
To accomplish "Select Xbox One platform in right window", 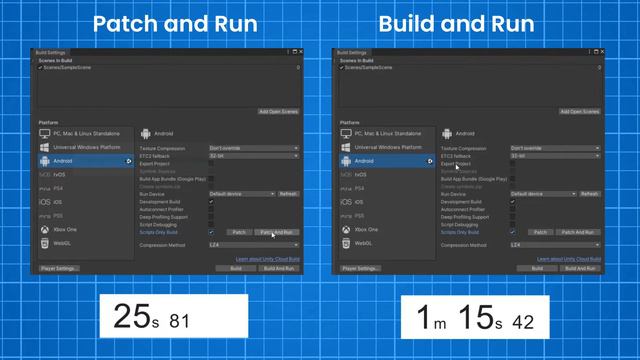I will pos(387,229).
